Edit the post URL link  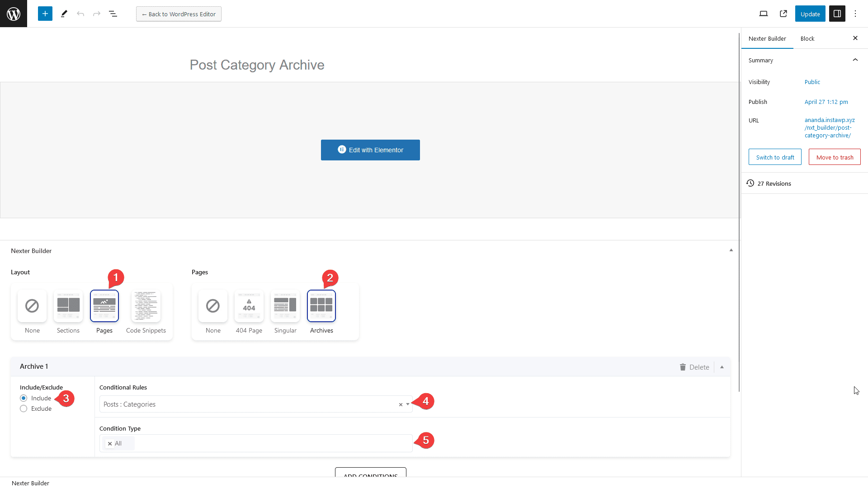(830, 127)
